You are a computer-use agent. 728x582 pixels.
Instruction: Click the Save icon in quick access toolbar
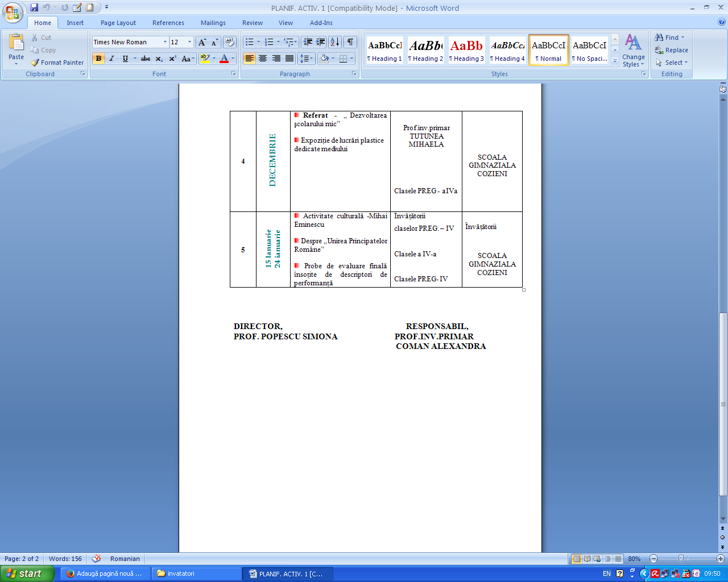34,8
